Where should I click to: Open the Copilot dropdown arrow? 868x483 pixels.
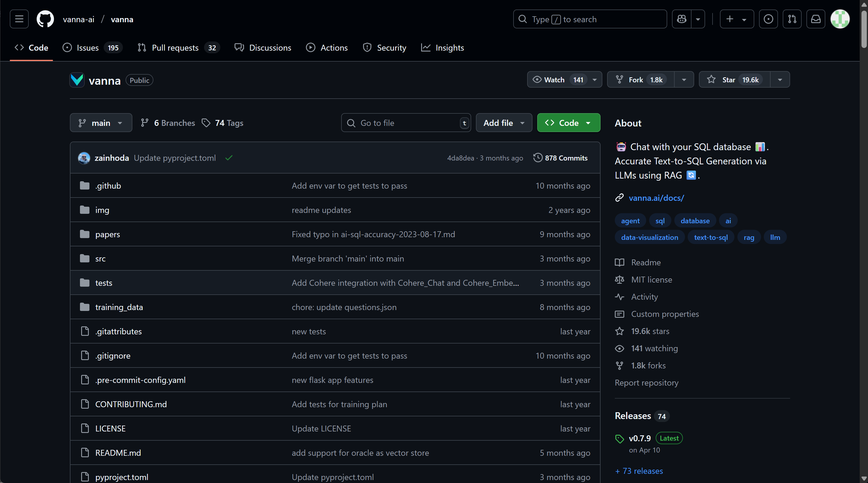coord(698,19)
